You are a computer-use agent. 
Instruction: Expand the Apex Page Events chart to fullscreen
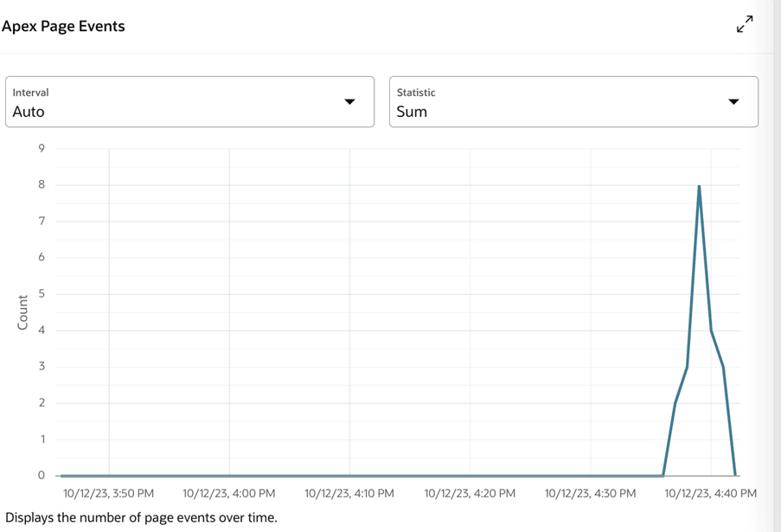tap(745, 24)
